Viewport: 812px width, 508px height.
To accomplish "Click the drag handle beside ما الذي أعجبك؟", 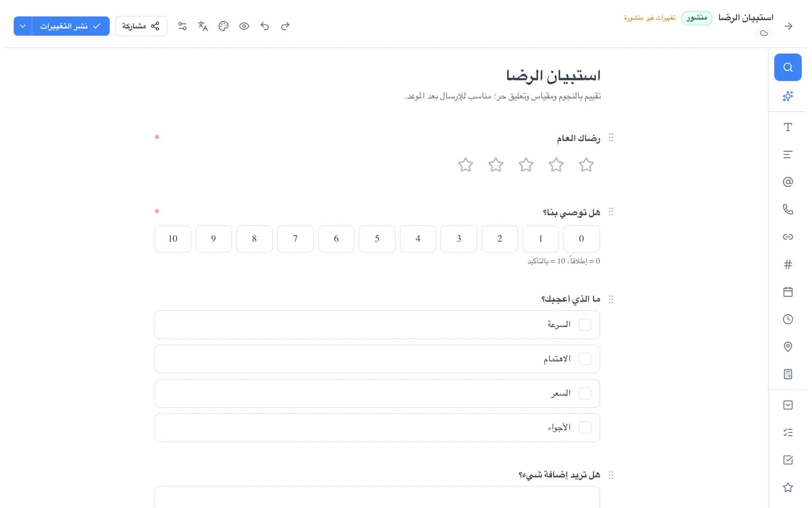I will (x=611, y=299).
